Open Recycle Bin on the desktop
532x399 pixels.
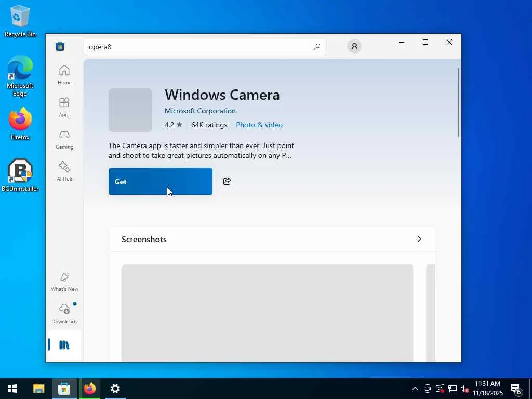click(x=20, y=21)
